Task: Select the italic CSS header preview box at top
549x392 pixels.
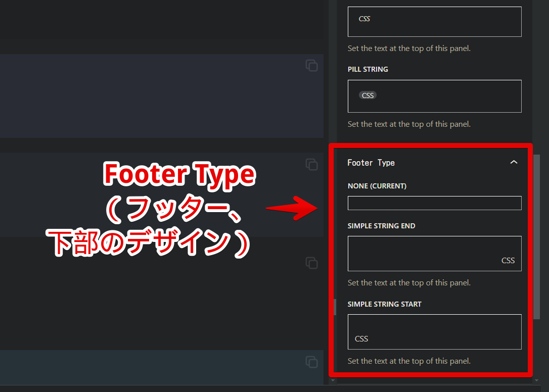Action: (x=435, y=22)
